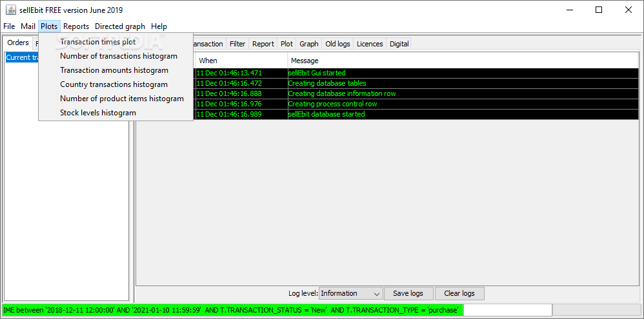Click timestamp 11 Dec 01:46:16.888
644x319 pixels.
click(x=229, y=93)
